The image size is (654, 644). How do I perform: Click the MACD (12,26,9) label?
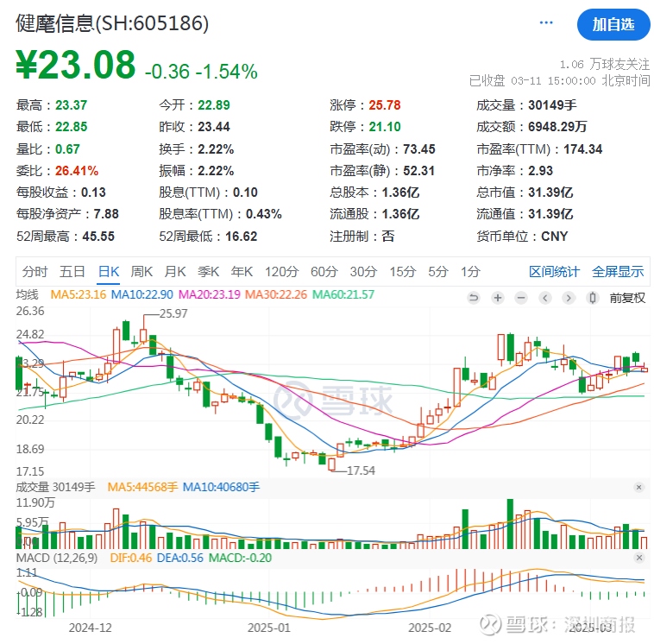pyautogui.click(x=57, y=558)
